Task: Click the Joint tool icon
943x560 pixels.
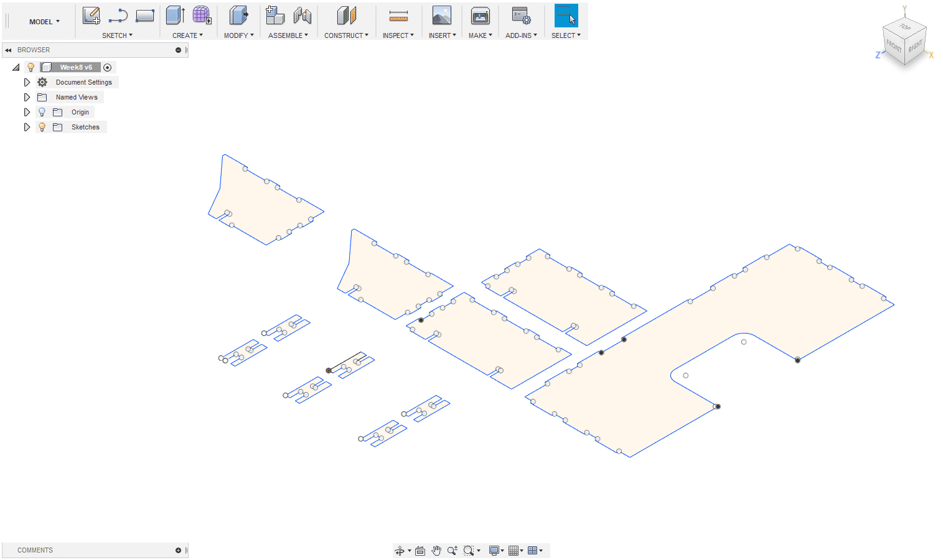Action: 303,16
